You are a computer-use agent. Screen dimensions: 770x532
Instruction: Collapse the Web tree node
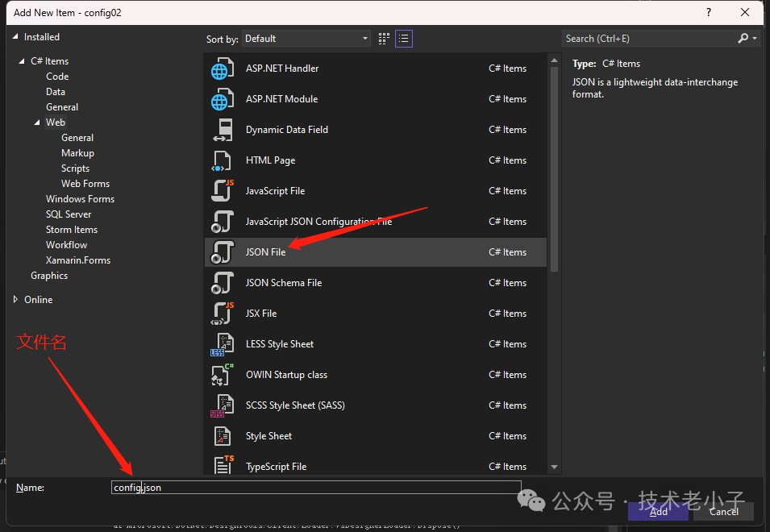pyautogui.click(x=37, y=123)
